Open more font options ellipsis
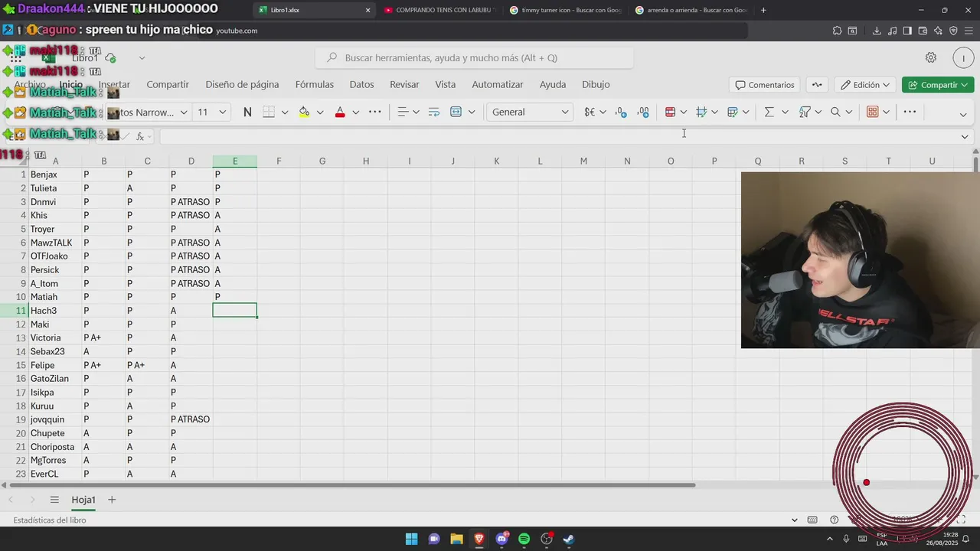980x551 pixels. point(374,112)
